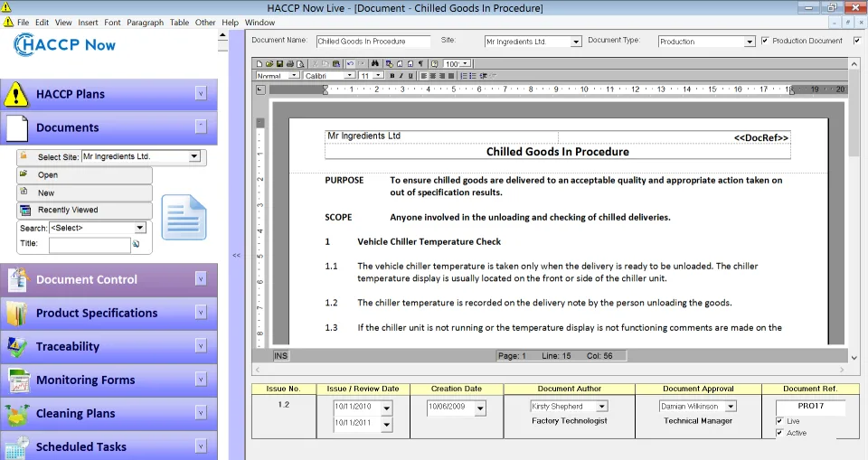Click the HACCP Plans warning icon

[x=16, y=94]
